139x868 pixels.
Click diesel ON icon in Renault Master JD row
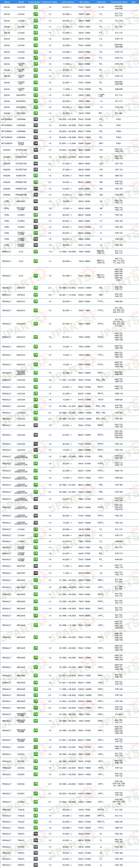(x=36, y=573)
